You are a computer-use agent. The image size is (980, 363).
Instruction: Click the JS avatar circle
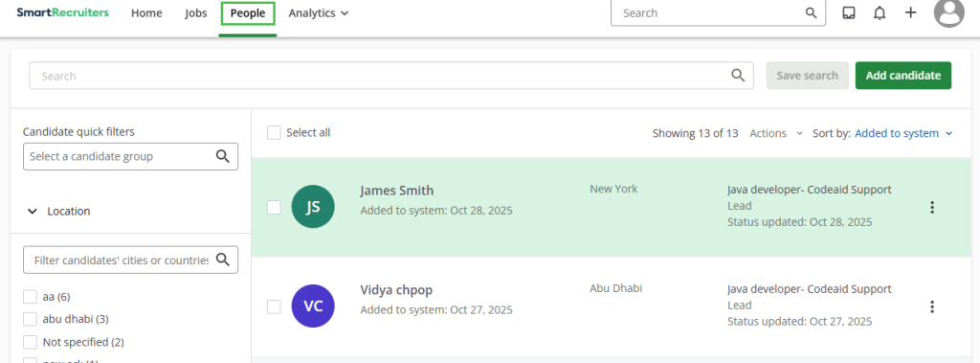tap(313, 207)
